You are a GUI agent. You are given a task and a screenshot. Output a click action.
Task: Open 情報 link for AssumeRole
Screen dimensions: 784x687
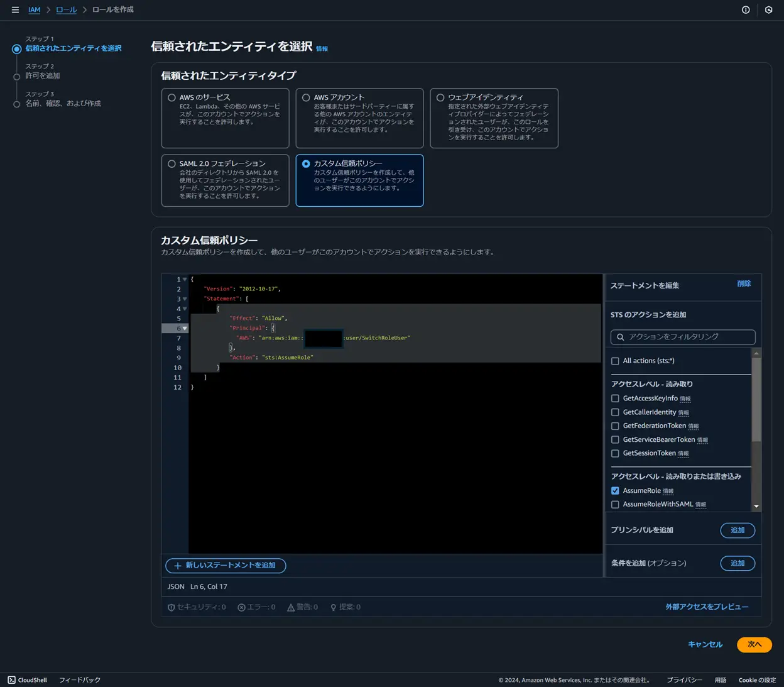click(668, 492)
